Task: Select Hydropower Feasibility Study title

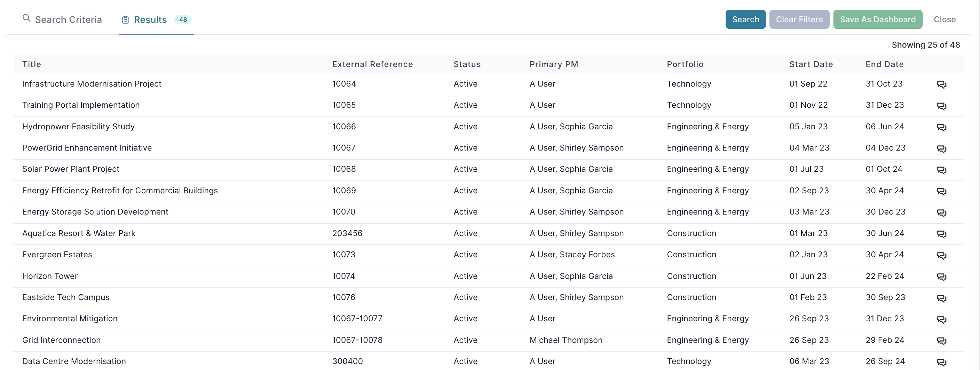Action: (78, 126)
